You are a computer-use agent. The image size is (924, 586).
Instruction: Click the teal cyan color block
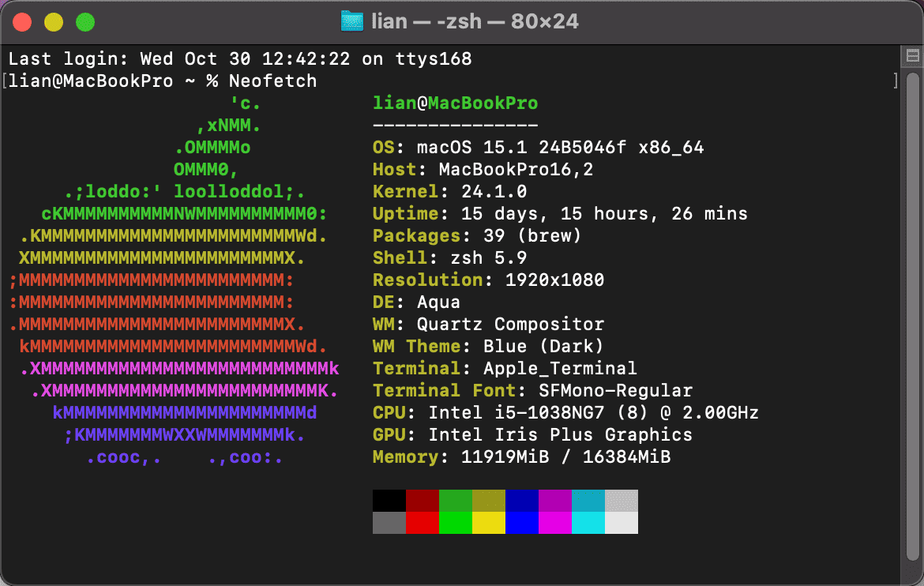588,501
